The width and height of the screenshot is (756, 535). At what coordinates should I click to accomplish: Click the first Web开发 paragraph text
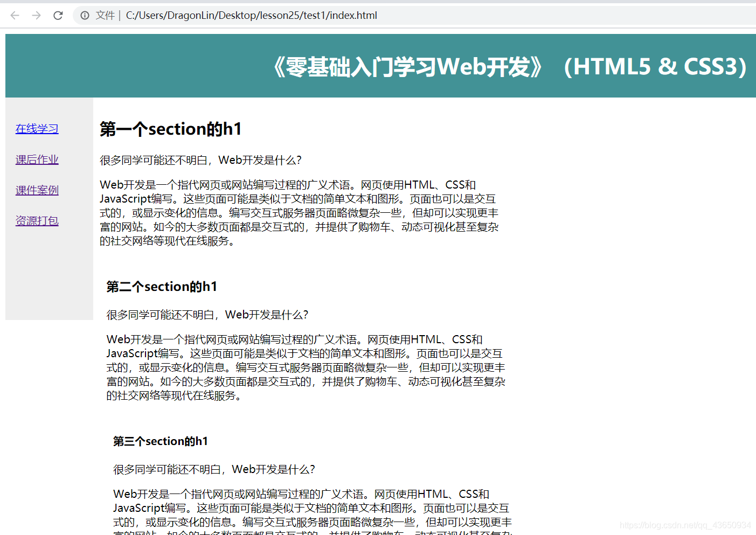pyautogui.click(x=299, y=212)
